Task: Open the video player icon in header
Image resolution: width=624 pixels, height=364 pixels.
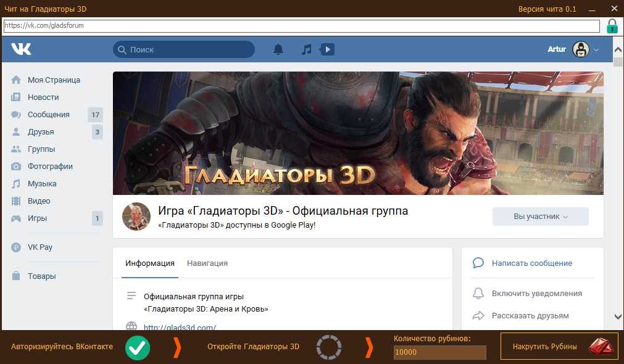Action: pyautogui.click(x=327, y=49)
